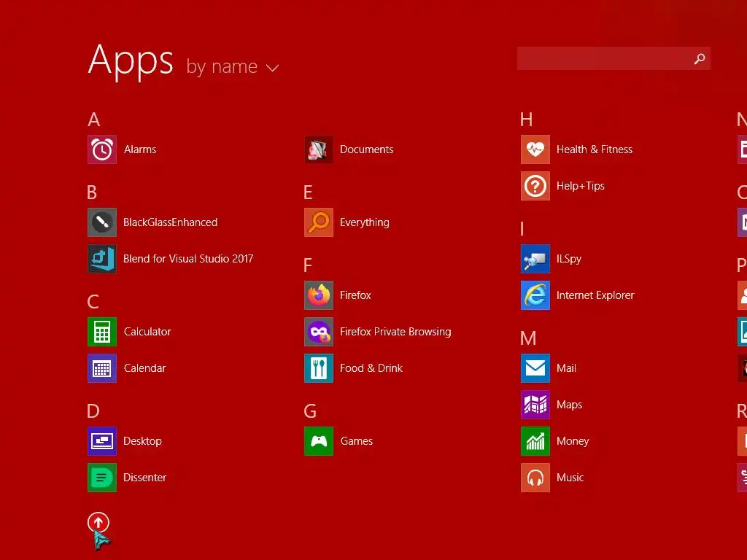Launch the Dissenter app icon
Viewport: 747px width, 560px height.
102,478
